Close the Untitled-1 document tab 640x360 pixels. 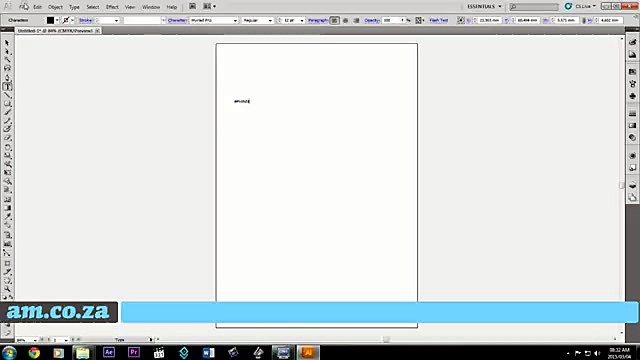point(97,31)
